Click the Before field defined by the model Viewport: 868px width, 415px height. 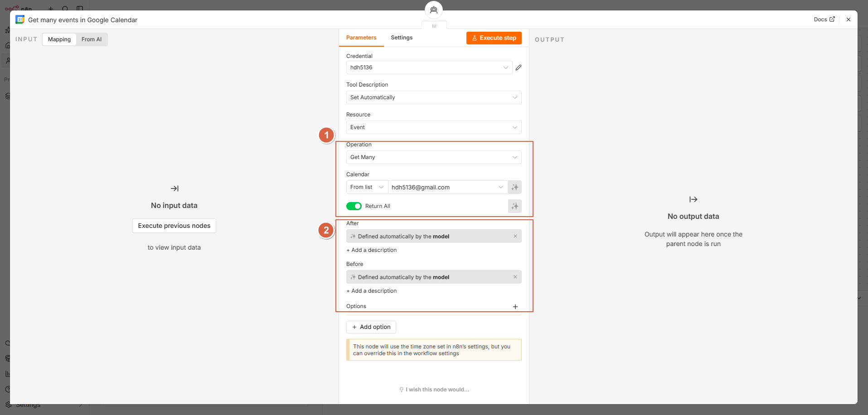tap(434, 277)
